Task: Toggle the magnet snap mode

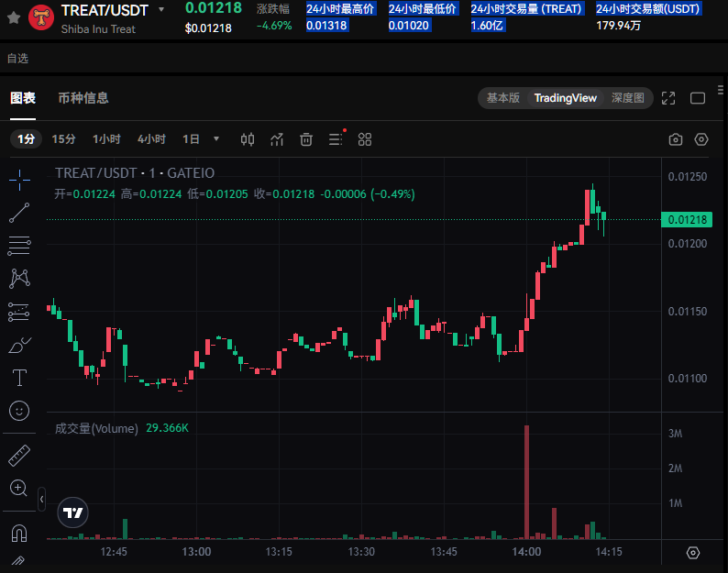Action: pos(19,533)
